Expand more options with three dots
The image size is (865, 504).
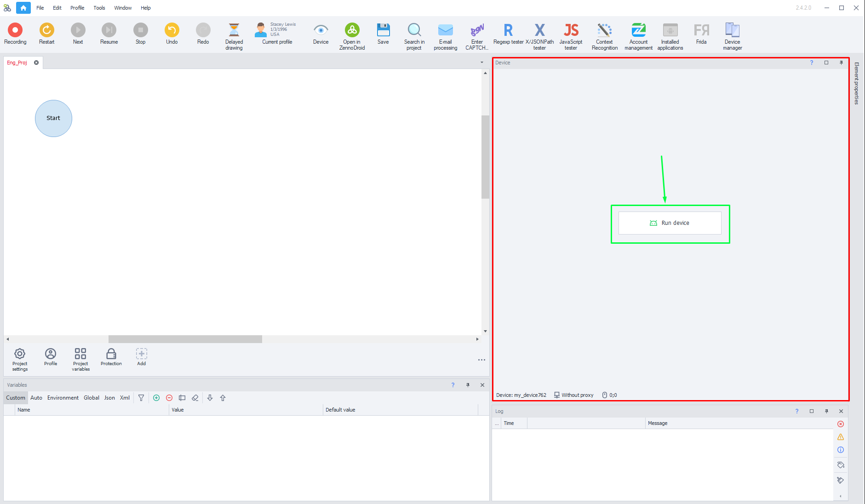481,360
